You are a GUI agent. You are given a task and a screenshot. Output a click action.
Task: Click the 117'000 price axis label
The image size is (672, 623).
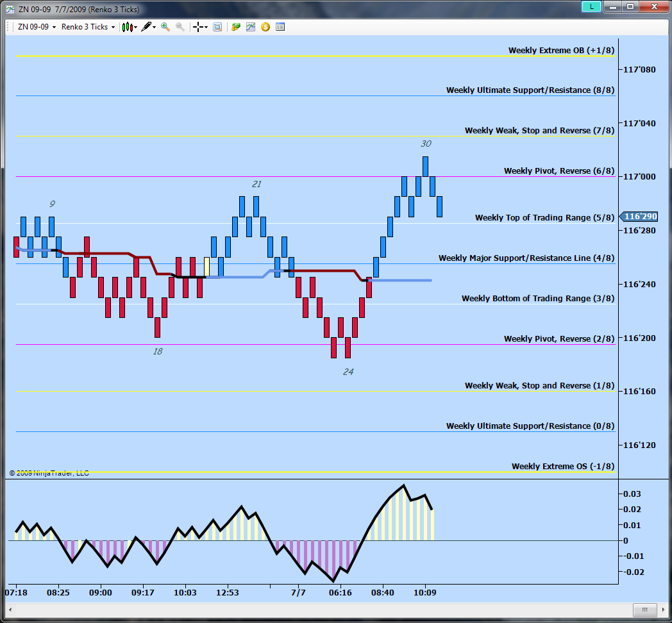pos(639,176)
